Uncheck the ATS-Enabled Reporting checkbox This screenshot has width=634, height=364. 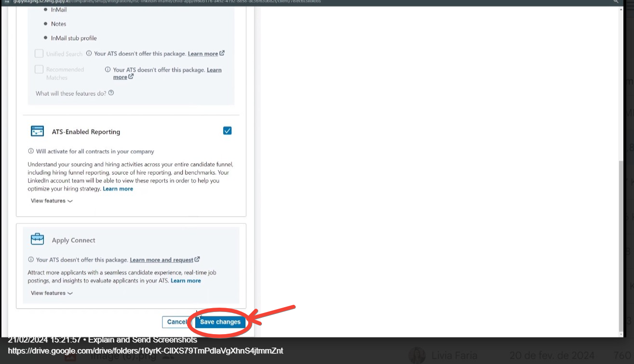click(x=228, y=130)
